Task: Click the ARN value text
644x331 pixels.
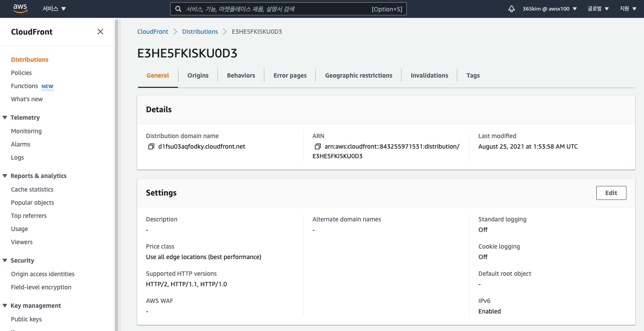Action: coord(386,151)
